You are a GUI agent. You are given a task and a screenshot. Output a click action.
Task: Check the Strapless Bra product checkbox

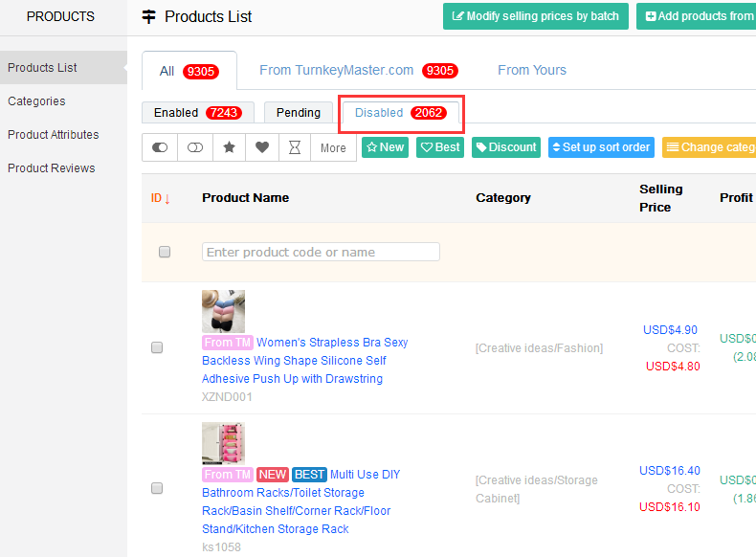click(x=157, y=347)
